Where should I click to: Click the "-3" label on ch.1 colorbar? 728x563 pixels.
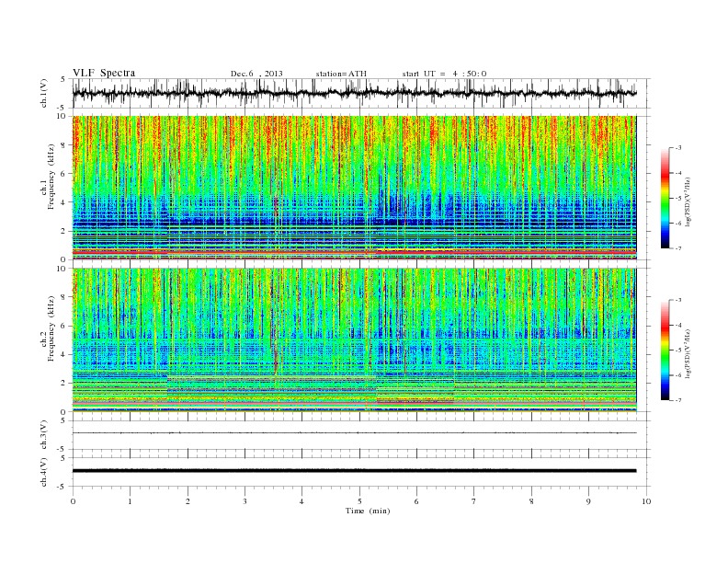point(678,148)
